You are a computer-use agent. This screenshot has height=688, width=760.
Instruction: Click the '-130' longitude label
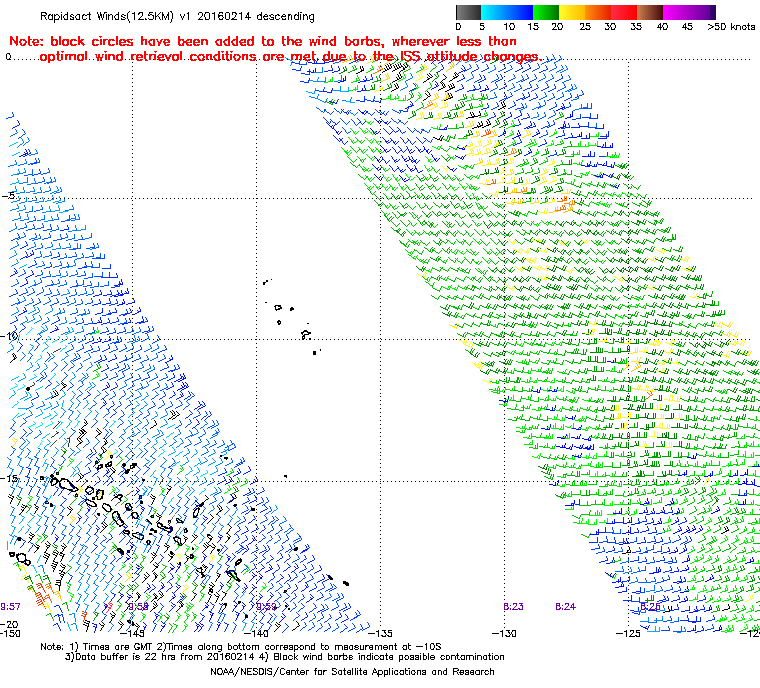click(504, 633)
